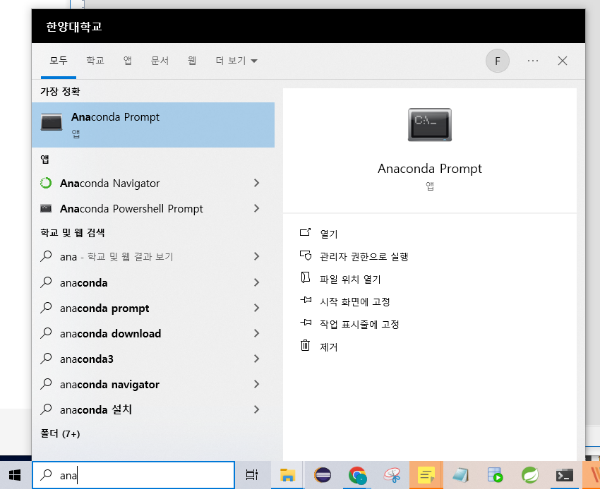This screenshot has width=600, height=489.
Task: Switch to the 학교 tab
Action: tap(95, 60)
